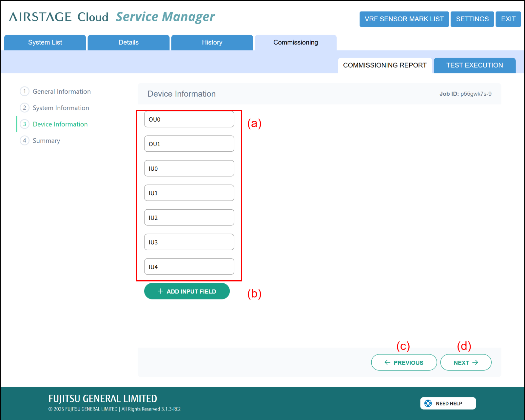Click the plus icon on Add Input Field
This screenshot has height=420, width=525.
(x=161, y=291)
